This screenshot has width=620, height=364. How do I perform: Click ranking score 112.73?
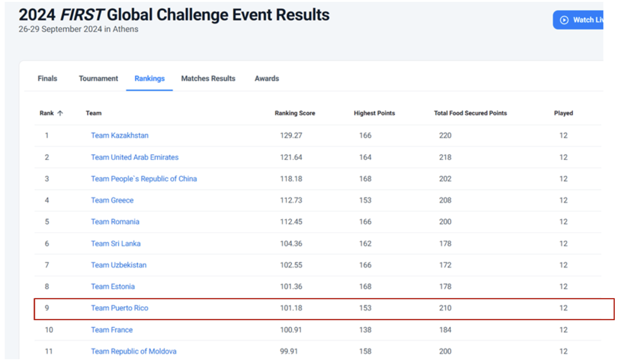click(291, 200)
